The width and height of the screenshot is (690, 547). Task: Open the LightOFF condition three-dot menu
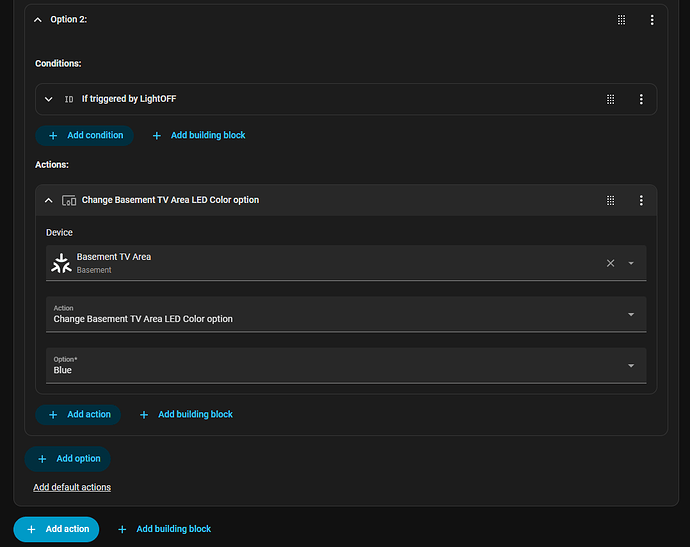[x=641, y=99]
